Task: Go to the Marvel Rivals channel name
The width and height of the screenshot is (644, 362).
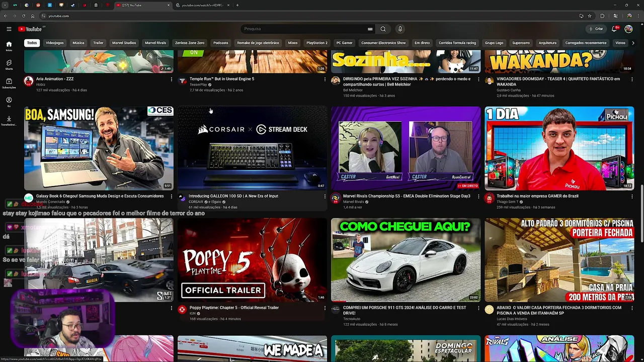Action: tap(355, 202)
